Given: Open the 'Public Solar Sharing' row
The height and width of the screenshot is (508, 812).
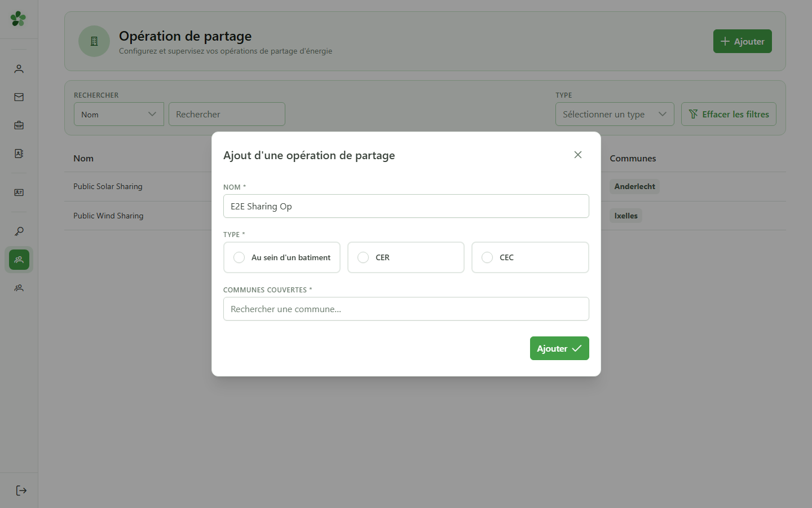Looking at the screenshot, I should [108, 186].
